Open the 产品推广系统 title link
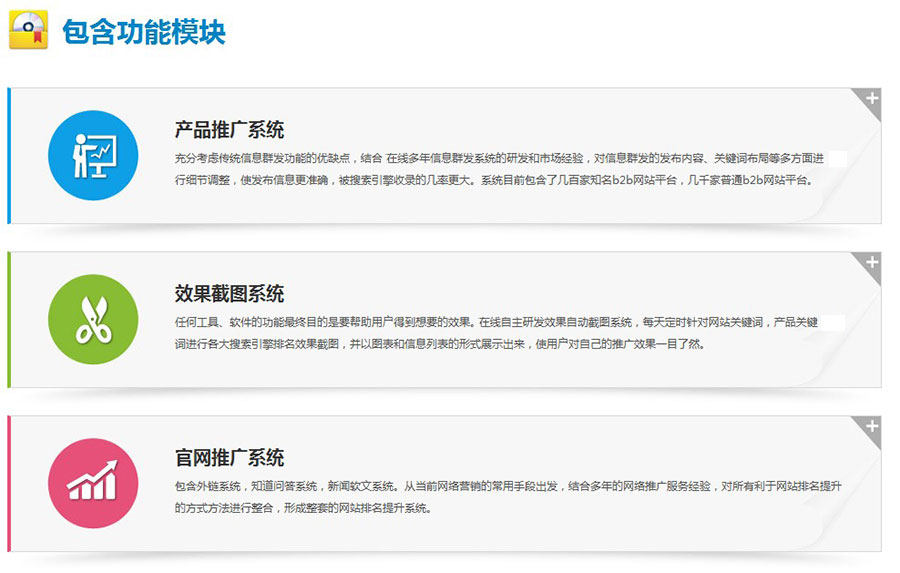The image size is (900, 573). tap(229, 130)
